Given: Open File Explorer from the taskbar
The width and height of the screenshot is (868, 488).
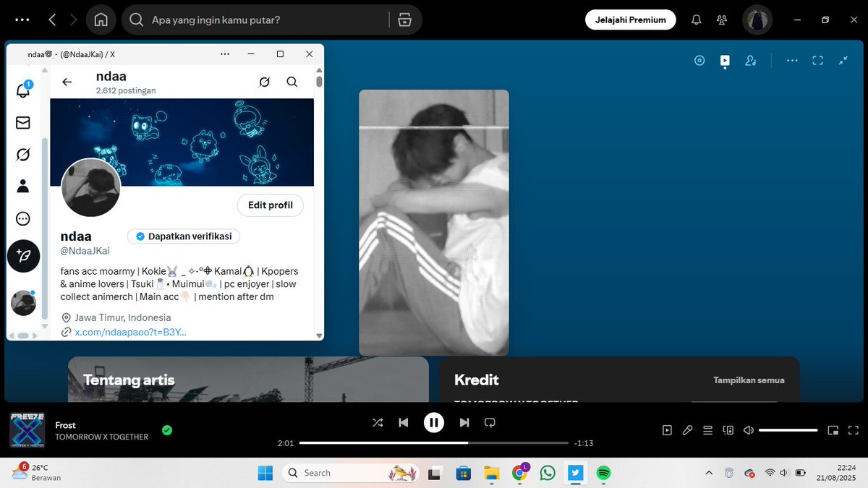Looking at the screenshot, I should pos(491,473).
